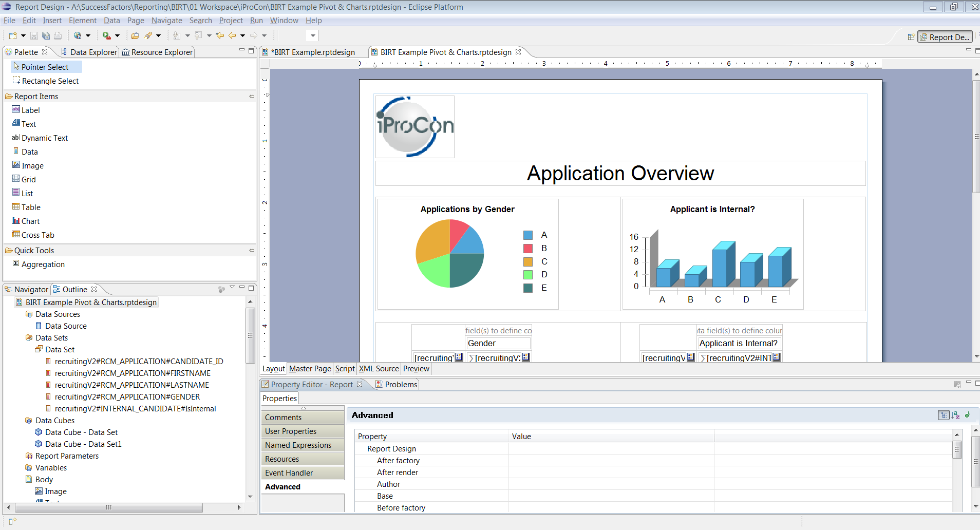Viewport: 980px width, 530px height.
Task: Toggle grouped tree view in Advanced properties
Action: point(944,415)
